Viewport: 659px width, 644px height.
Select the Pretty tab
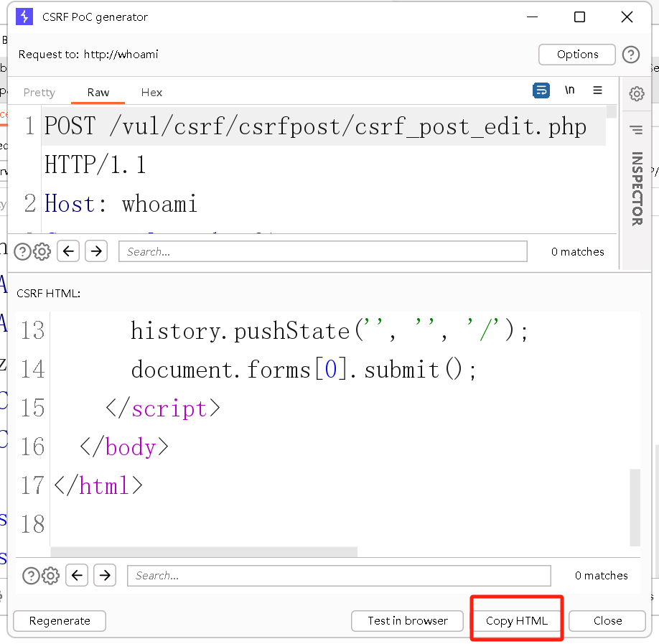[x=39, y=92]
